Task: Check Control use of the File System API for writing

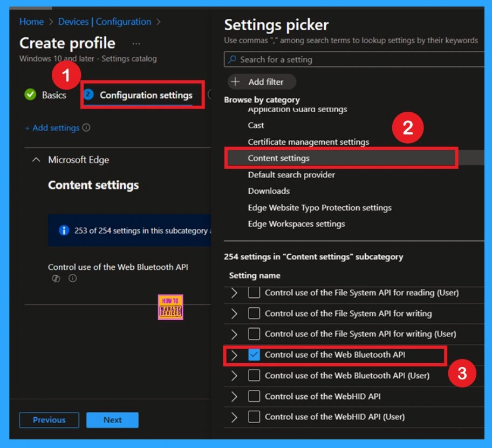Action: [x=254, y=313]
